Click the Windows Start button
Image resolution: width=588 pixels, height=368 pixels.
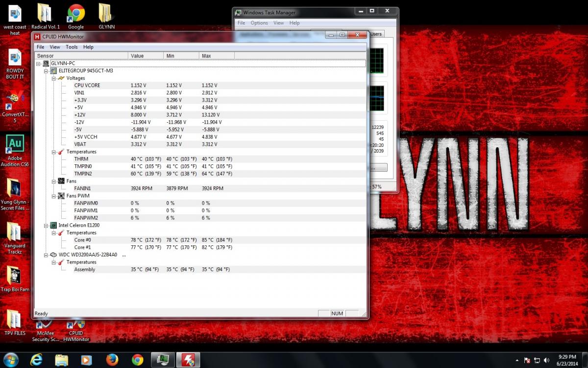(x=11, y=360)
